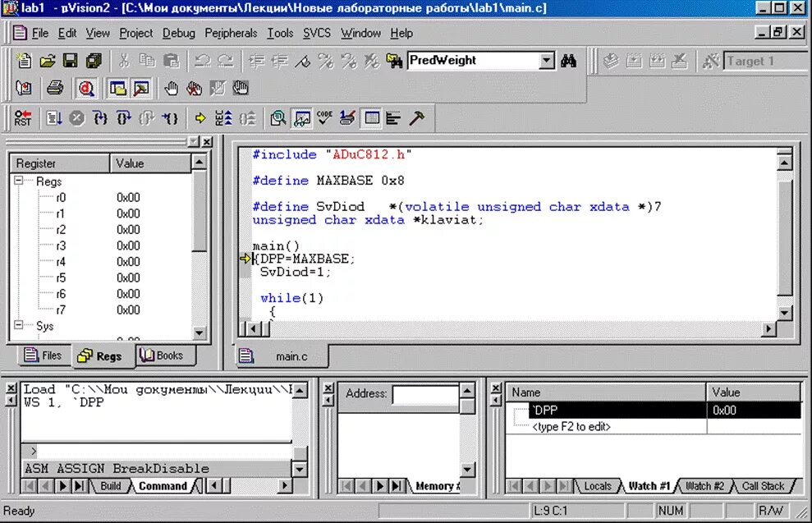Close the watch window panel
The width and height of the screenshot is (812, 523).
click(496, 388)
